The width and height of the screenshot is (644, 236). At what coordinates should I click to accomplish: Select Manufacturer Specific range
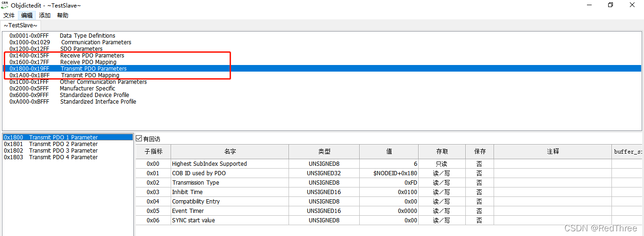point(322,89)
